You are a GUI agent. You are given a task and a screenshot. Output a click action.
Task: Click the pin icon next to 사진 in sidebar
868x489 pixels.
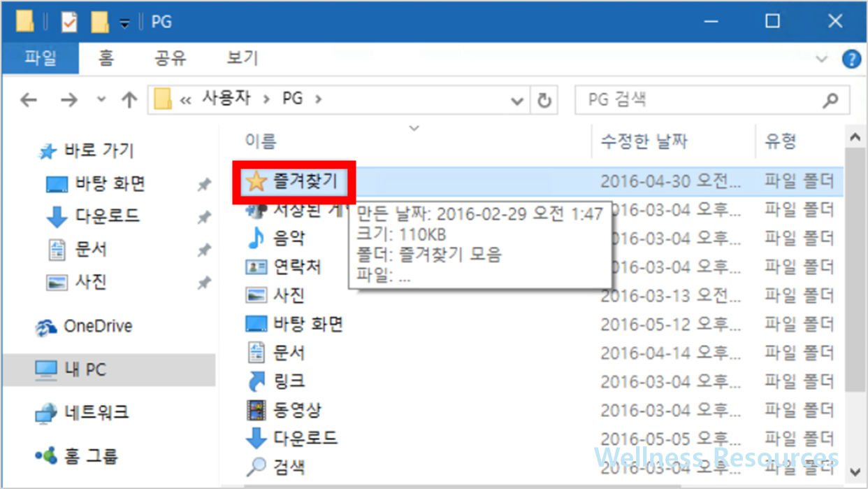pyautogui.click(x=203, y=283)
